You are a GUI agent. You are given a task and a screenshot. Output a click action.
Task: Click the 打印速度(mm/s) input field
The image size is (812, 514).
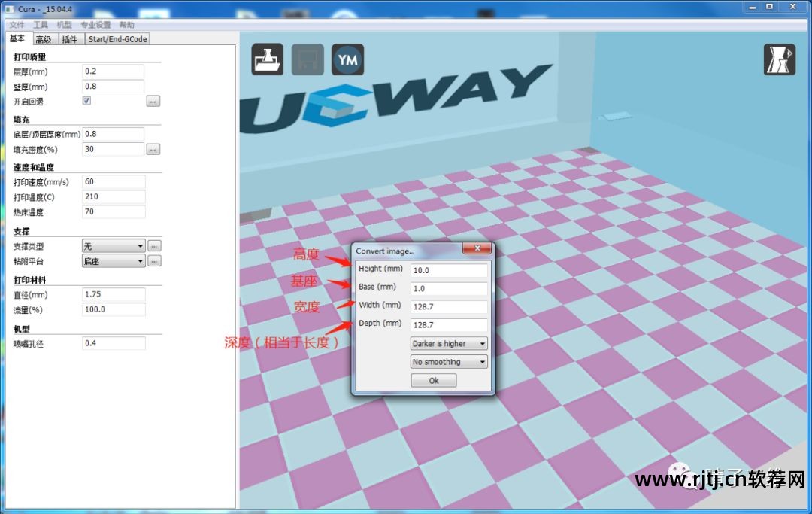(114, 182)
